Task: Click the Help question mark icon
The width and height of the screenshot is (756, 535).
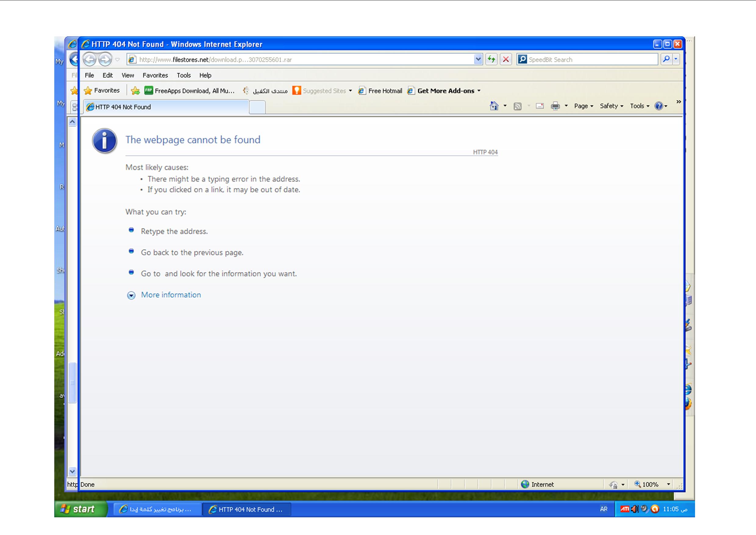Action: [x=658, y=106]
